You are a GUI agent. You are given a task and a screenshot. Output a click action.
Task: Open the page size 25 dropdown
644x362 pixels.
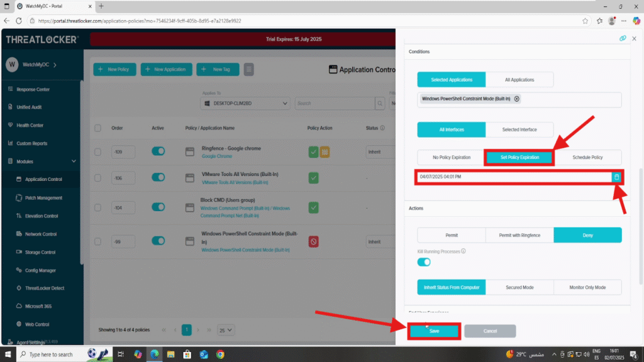tap(226, 330)
